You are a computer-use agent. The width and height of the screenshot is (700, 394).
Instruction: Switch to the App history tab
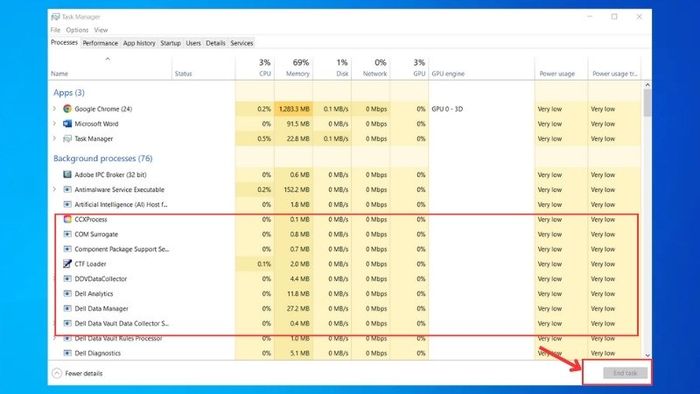click(139, 43)
